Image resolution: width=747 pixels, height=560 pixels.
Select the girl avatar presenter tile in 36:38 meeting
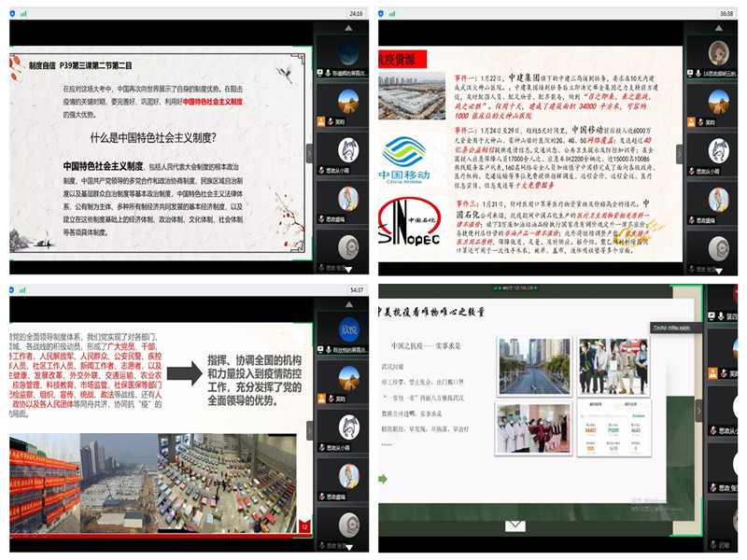719,50
